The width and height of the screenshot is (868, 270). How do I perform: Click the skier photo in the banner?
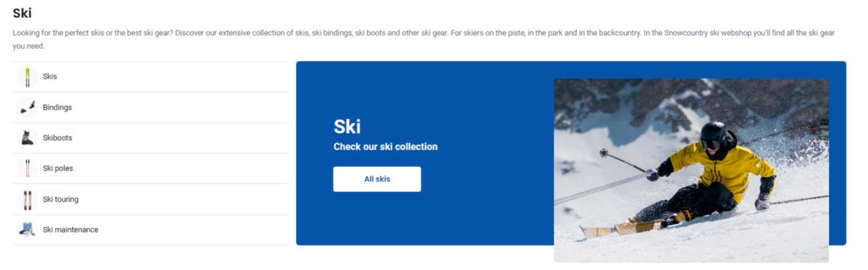click(691, 170)
